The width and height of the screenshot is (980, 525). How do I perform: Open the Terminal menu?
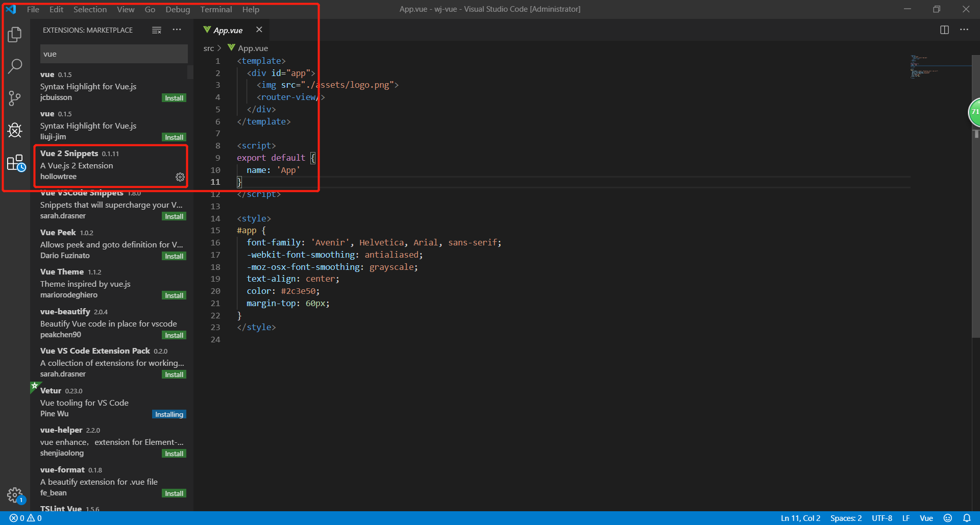pos(216,9)
